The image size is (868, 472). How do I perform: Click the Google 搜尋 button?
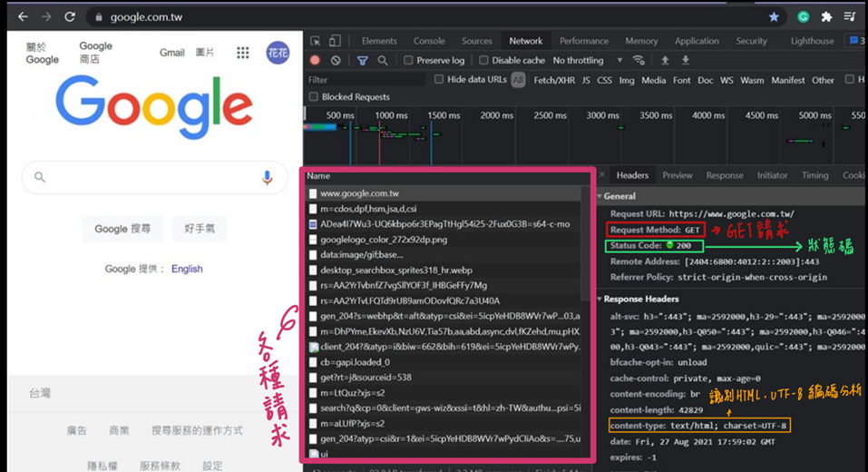[122, 229]
